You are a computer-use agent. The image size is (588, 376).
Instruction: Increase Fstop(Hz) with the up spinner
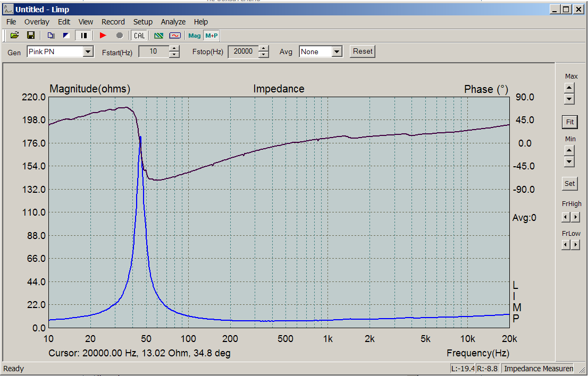(264, 48)
